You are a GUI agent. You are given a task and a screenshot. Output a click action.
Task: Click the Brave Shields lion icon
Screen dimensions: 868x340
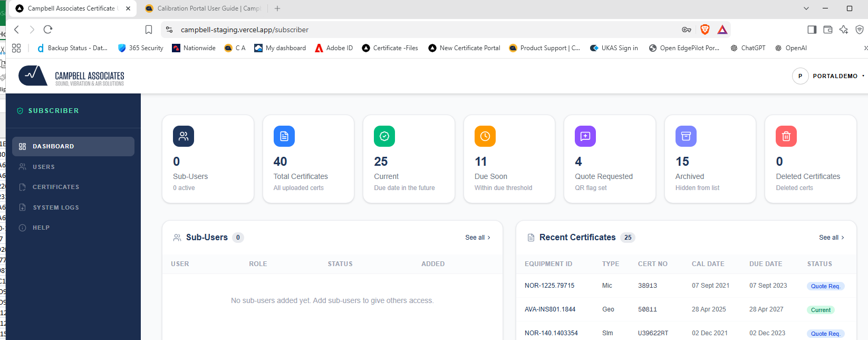(705, 30)
